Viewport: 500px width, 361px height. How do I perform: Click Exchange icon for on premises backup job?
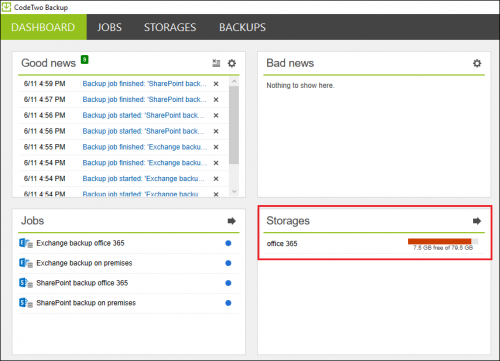(26, 263)
